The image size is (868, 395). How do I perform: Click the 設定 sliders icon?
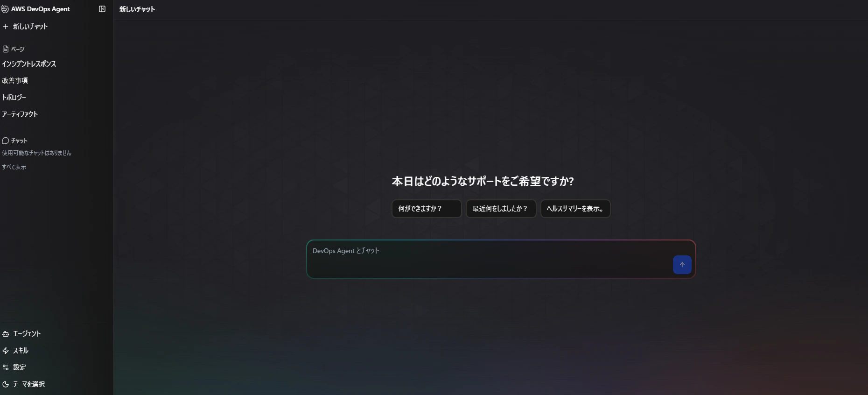6,367
